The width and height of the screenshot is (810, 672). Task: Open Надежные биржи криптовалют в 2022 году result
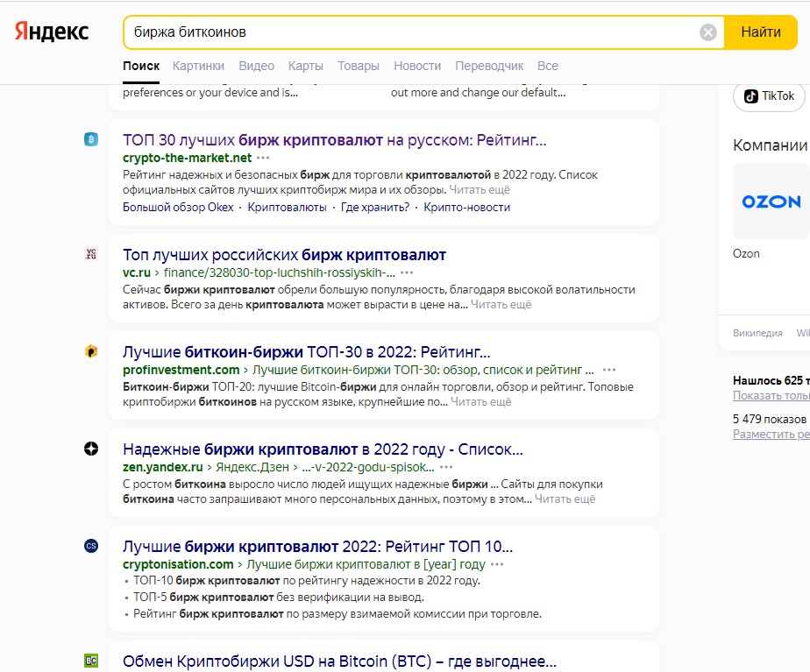click(323, 449)
